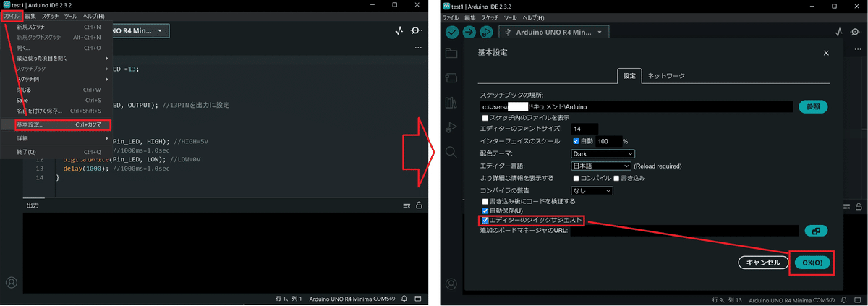Click the three-dots editor menu in left window
This screenshot has width=868, height=306.
click(417, 48)
